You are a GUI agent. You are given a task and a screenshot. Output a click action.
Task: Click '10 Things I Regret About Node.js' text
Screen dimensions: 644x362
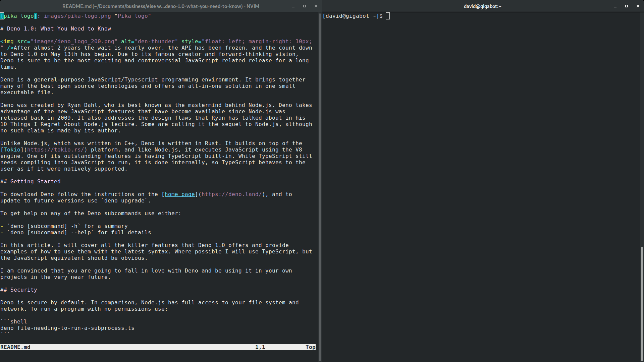pyautogui.click(x=54, y=124)
